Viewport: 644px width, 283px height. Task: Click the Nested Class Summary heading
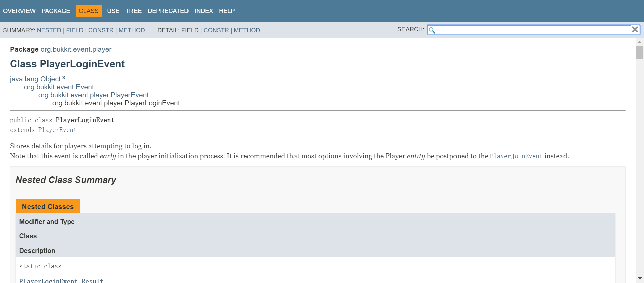[66, 180]
